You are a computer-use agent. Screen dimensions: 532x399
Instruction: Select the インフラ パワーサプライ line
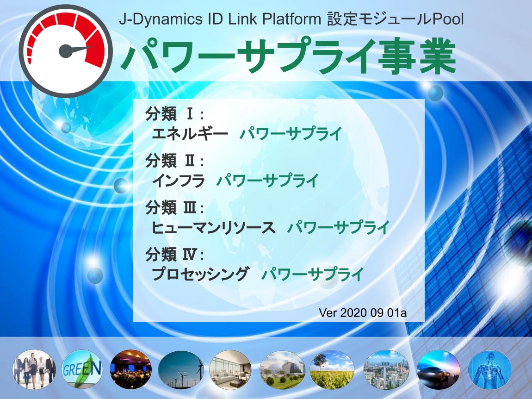(235, 181)
